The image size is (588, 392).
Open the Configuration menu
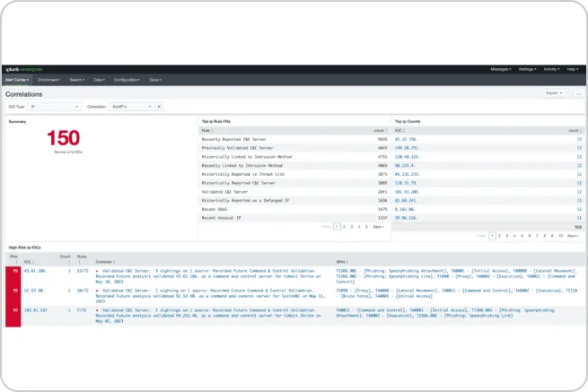[127, 80]
